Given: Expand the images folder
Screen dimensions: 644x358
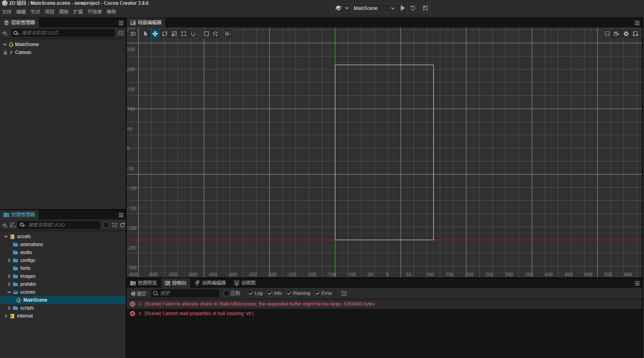Looking at the screenshot, I should (9, 276).
